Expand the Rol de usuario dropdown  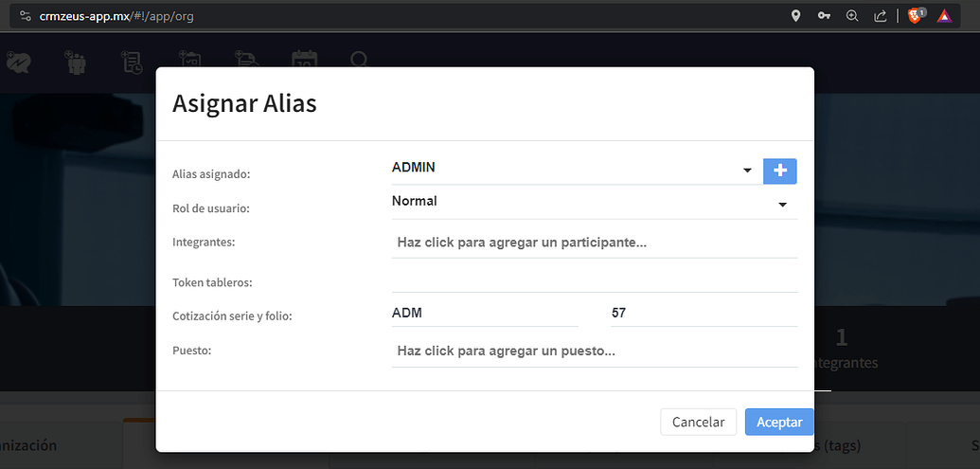[783, 204]
